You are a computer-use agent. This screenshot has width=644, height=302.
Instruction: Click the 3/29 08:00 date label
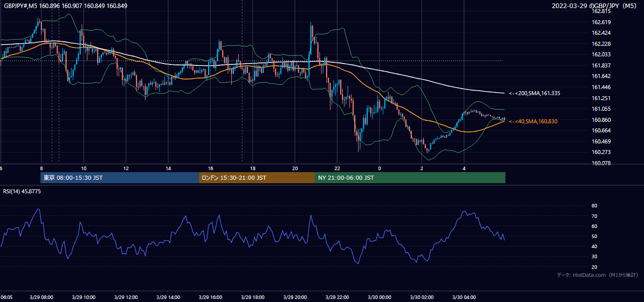(x=41, y=297)
